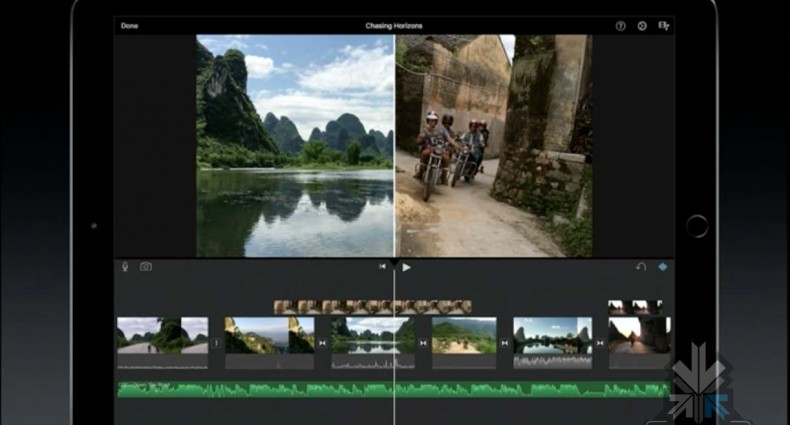Image resolution: width=790 pixels, height=425 pixels.
Task: Open the help question mark icon
Action: (620, 26)
